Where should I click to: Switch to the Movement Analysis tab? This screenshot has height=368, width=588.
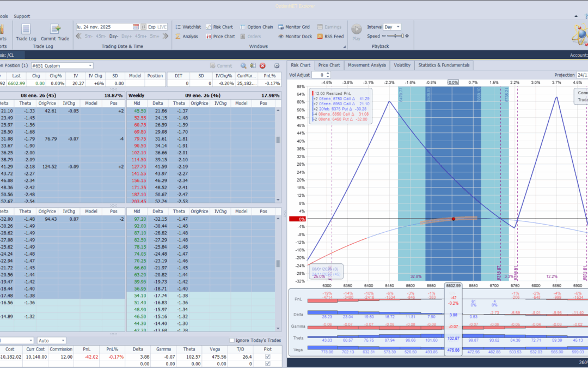coord(367,65)
